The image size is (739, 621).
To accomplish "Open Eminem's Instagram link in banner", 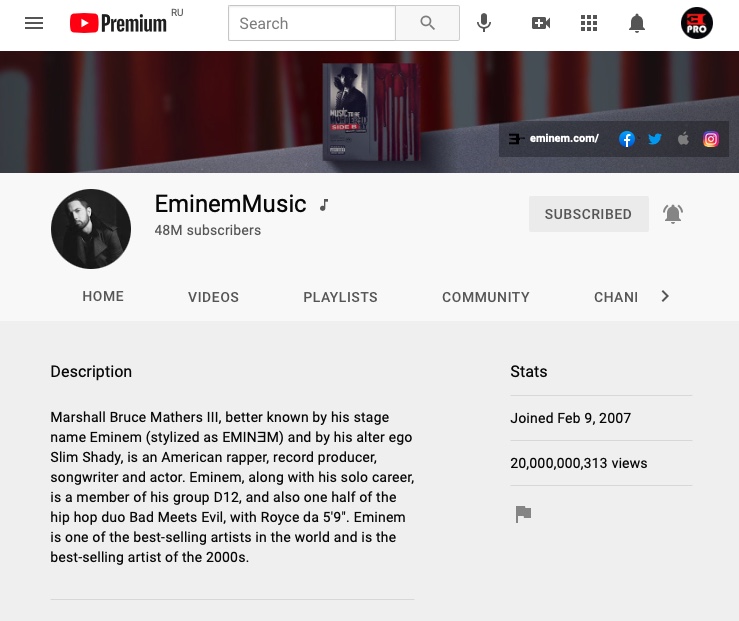I will coord(711,139).
